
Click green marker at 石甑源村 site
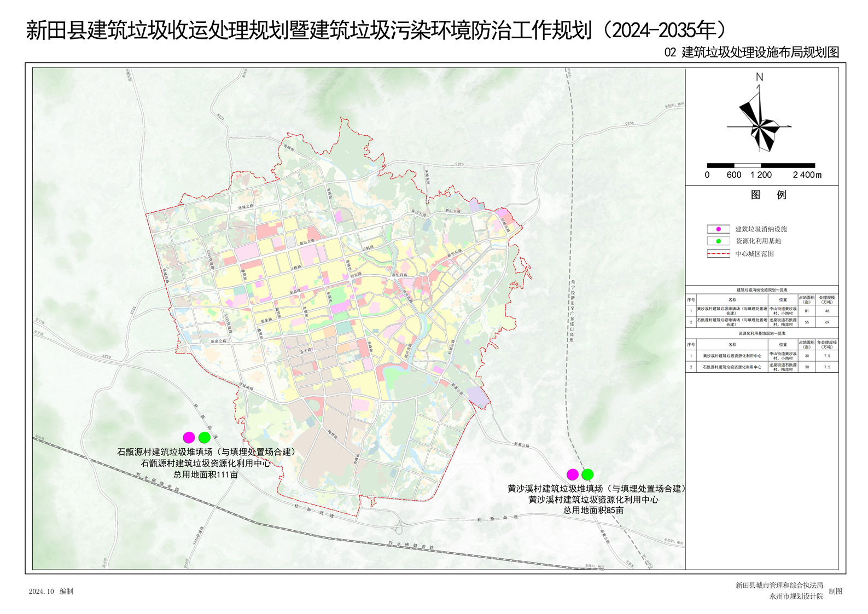tap(205, 437)
